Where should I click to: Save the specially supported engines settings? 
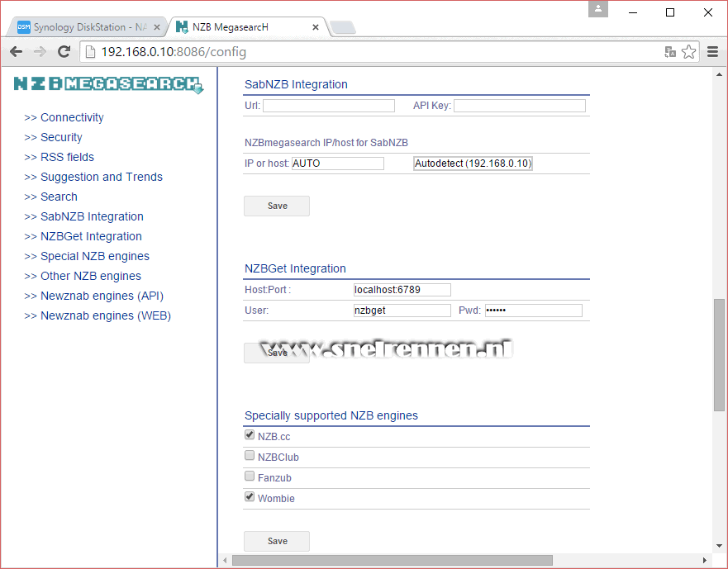[x=277, y=541]
